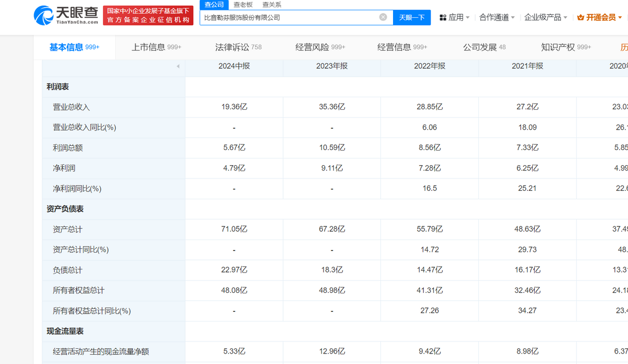Switch to the 查老板 search tab
Image resolution: width=628 pixels, height=364 pixels.
[x=243, y=4]
